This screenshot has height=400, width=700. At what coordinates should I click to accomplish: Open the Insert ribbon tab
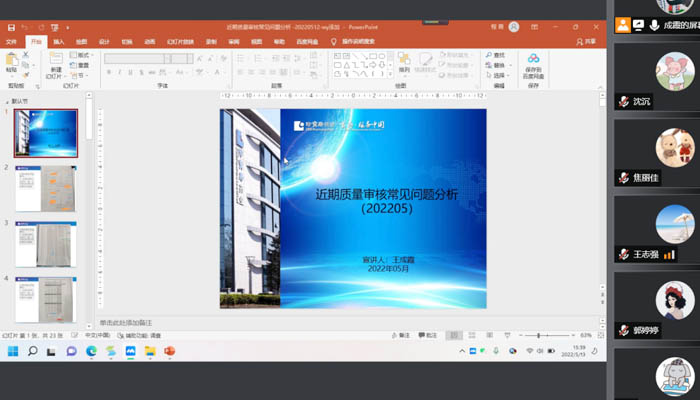pos(59,42)
